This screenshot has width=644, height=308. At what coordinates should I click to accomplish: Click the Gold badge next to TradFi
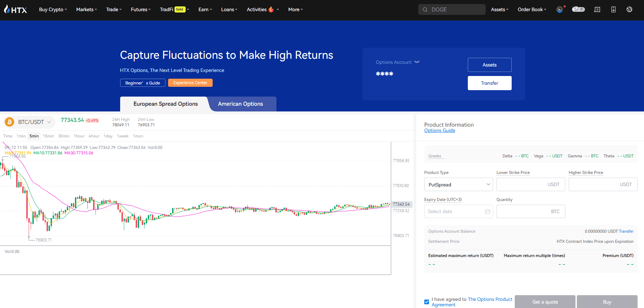(180, 9)
